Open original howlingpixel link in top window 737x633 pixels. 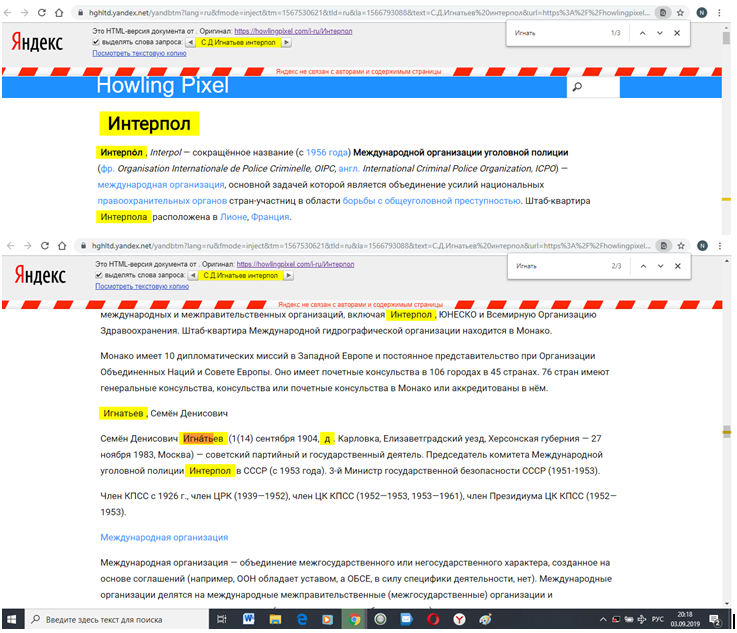(x=293, y=31)
